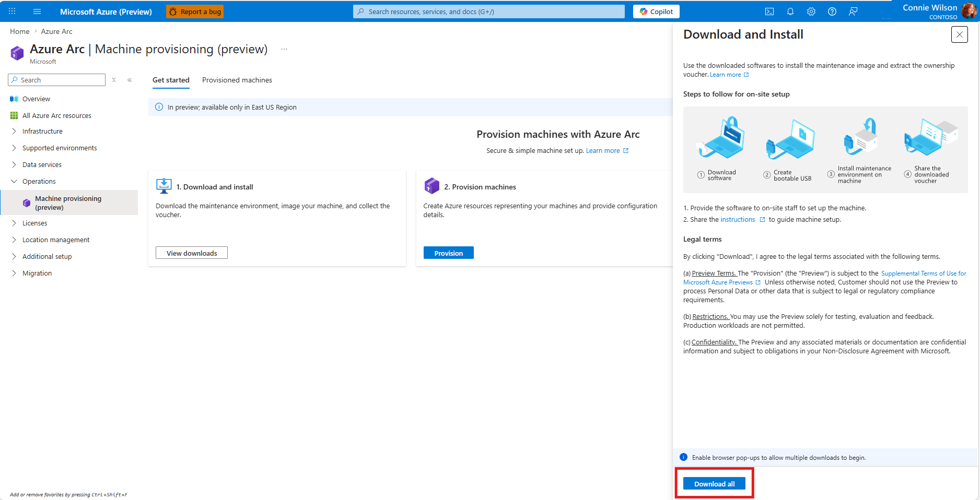Click the info icon beside pop-ups notice

click(x=683, y=457)
